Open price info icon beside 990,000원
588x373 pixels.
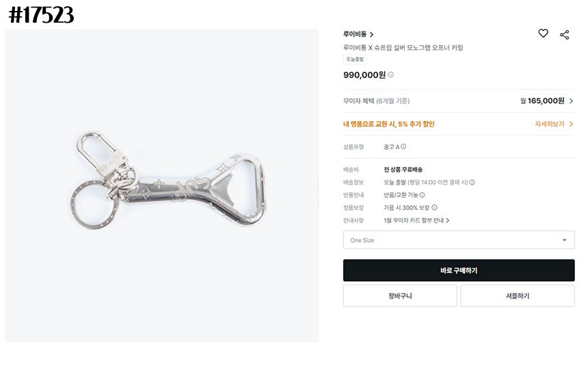tap(391, 75)
